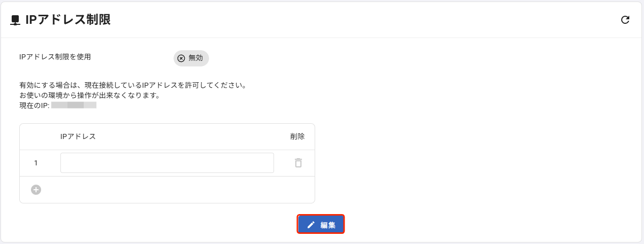644x244 pixels.
Task: Click the 削除 column header
Action: [297, 136]
